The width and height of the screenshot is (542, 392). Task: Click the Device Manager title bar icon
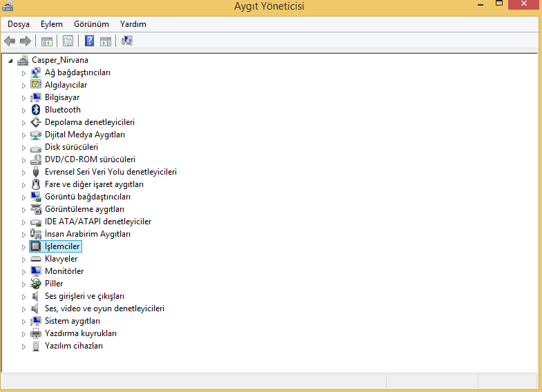tap(8, 6)
